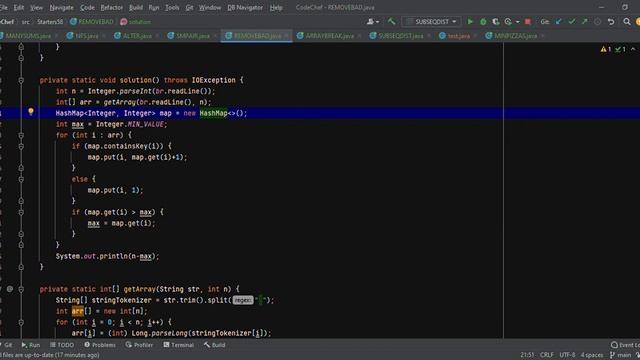640x360 pixels.
Task: Click the 21:51 caret position indicator
Action: click(527, 355)
